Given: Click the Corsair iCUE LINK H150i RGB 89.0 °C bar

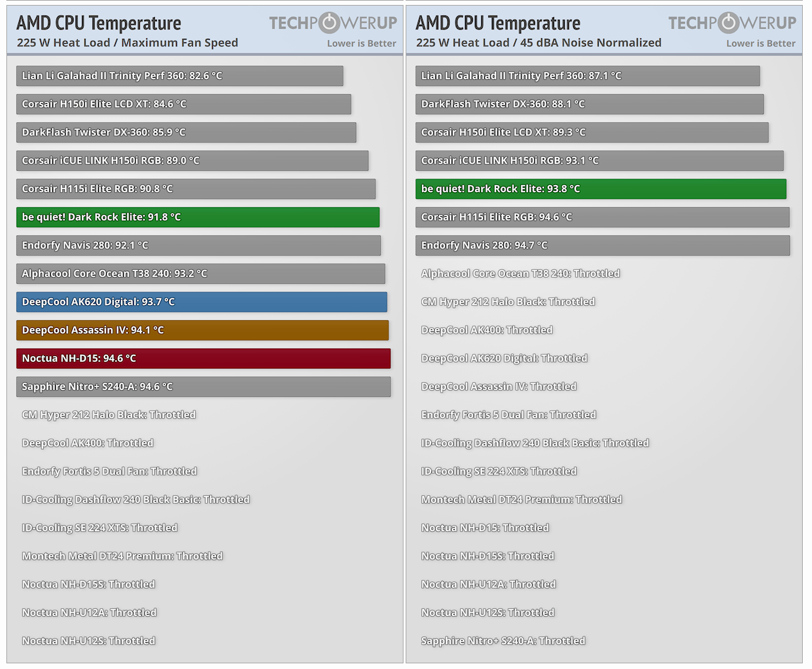Looking at the screenshot, I should click(x=192, y=160).
